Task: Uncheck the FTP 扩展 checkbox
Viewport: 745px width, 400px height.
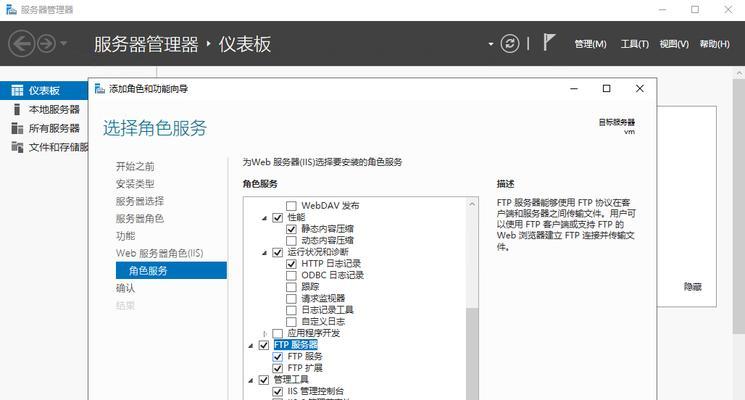Action: 277,368
